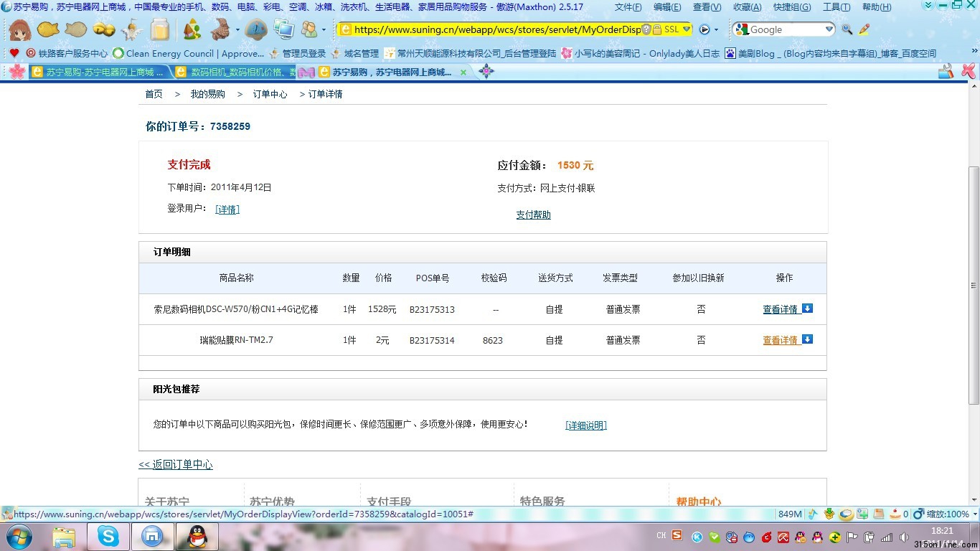The height and width of the screenshot is (551, 980).
Task: Click the dual monitors toolbar icon
Action: click(x=283, y=29)
